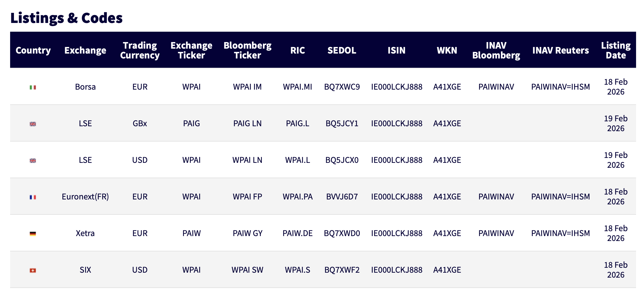The width and height of the screenshot is (644, 300).
Task: Select the WPAI IM Bloomberg ticker cell
Action: [x=247, y=87]
